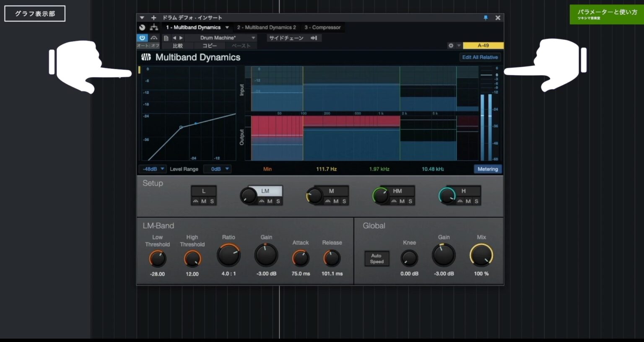Select the next preset arrow icon
The width and height of the screenshot is (644, 342).
tap(180, 38)
